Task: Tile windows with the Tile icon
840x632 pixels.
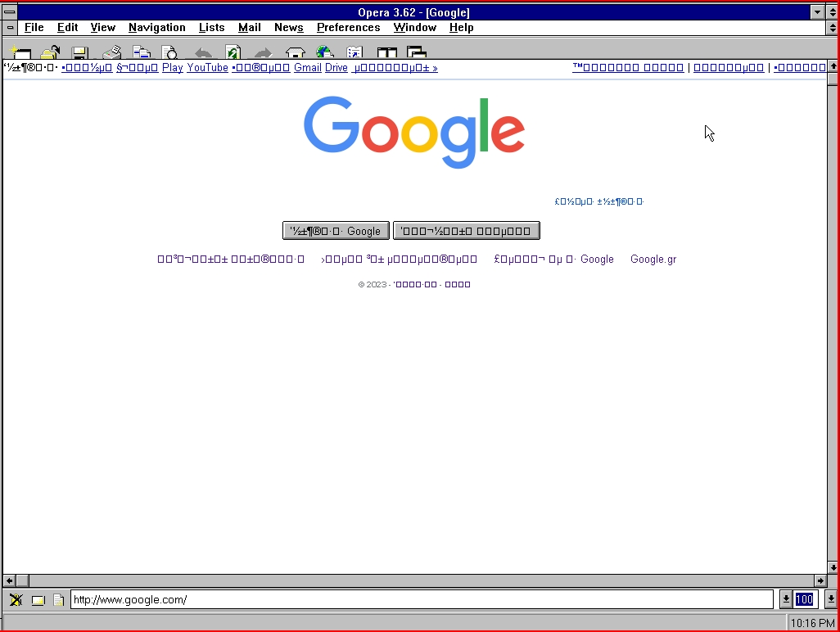Action: point(386,52)
